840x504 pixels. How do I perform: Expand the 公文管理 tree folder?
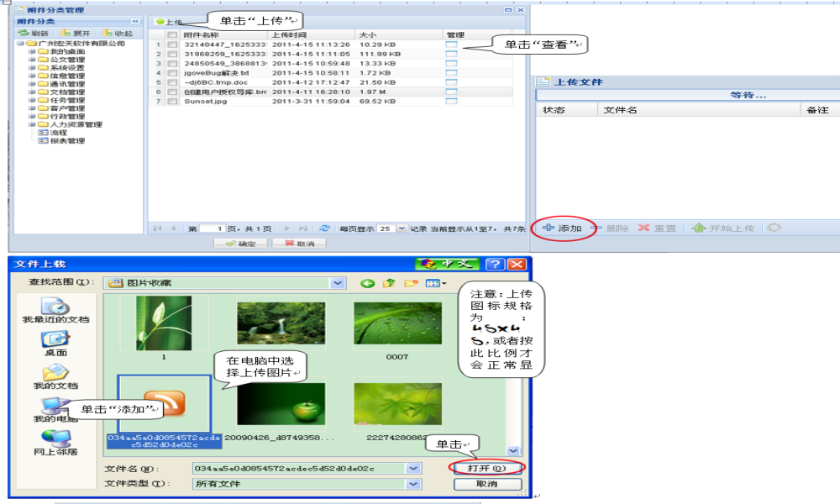[x=32, y=60]
